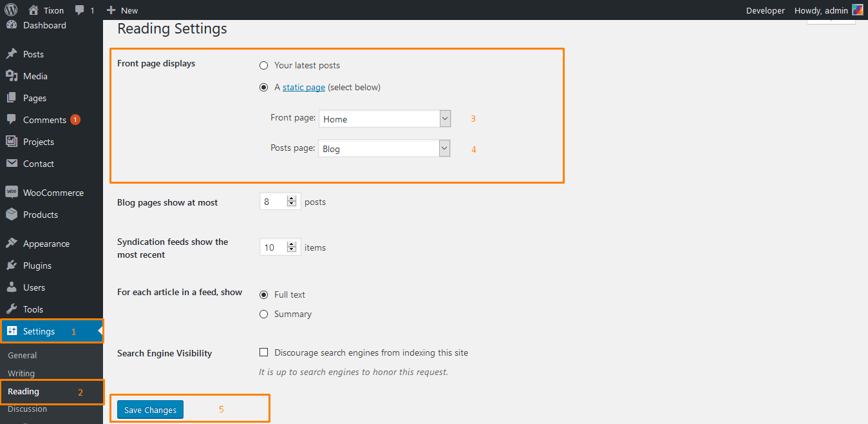
Task: Click stepper arrows of Blog pages count
Action: click(291, 202)
